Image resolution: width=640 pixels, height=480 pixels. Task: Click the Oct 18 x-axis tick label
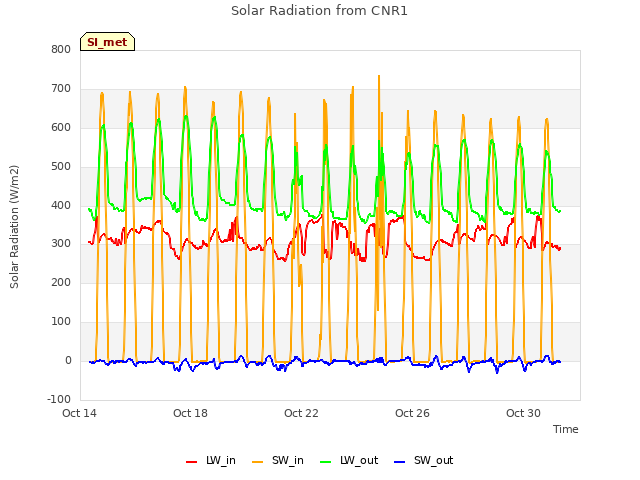coord(190,413)
